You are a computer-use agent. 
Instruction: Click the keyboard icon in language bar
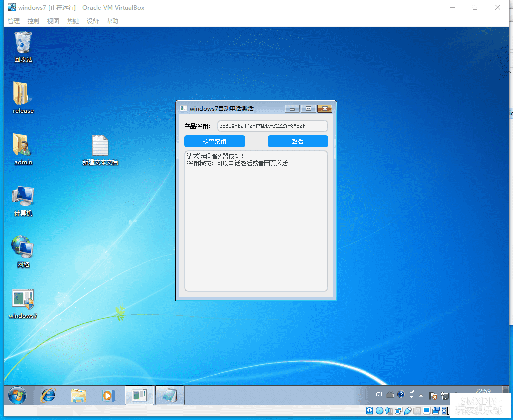point(390,395)
